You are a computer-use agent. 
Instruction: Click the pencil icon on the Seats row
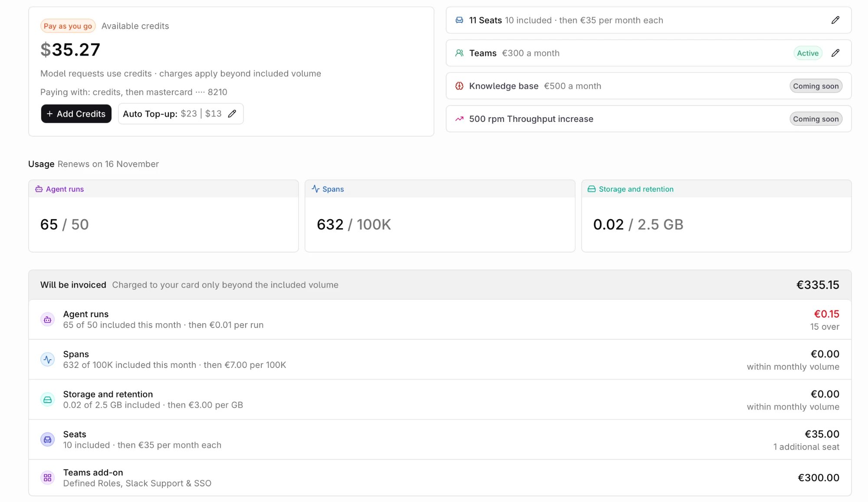click(x=835, y=20)
